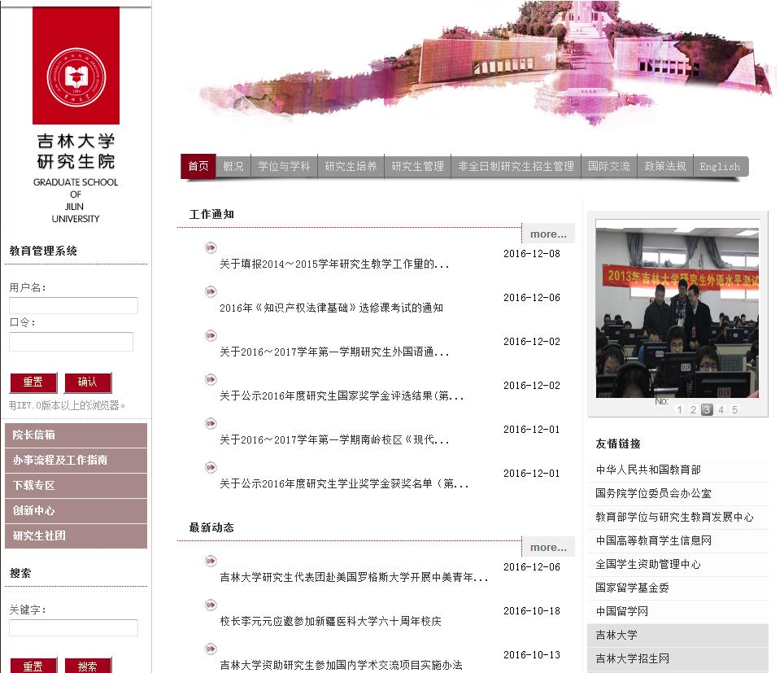Image resolution: width=784 pixels, height=673 pixels.
Task: Submit login with 确认 button
Action: (x=88, y=382)
